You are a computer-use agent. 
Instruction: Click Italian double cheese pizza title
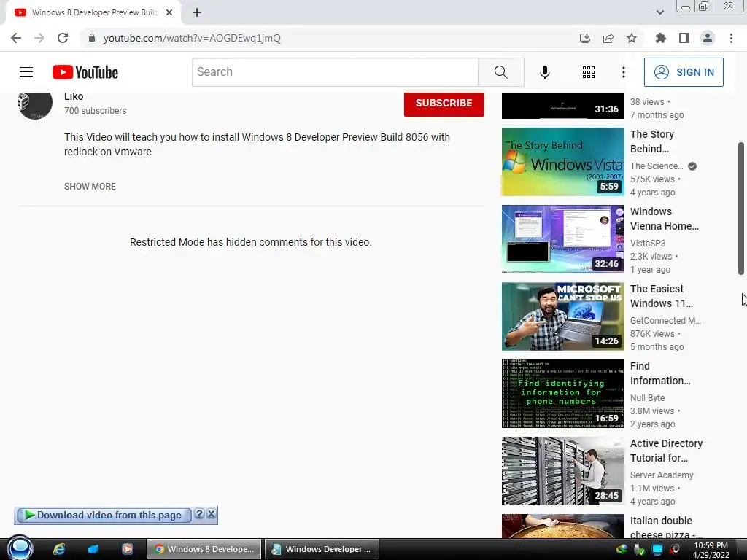(x=665, y=527)
